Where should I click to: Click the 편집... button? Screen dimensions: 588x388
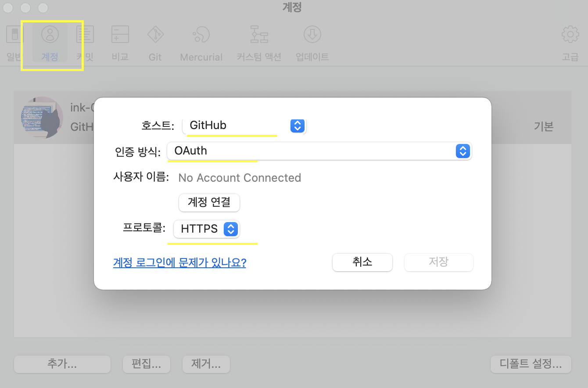pyautogui.click(x=146, y=364)
